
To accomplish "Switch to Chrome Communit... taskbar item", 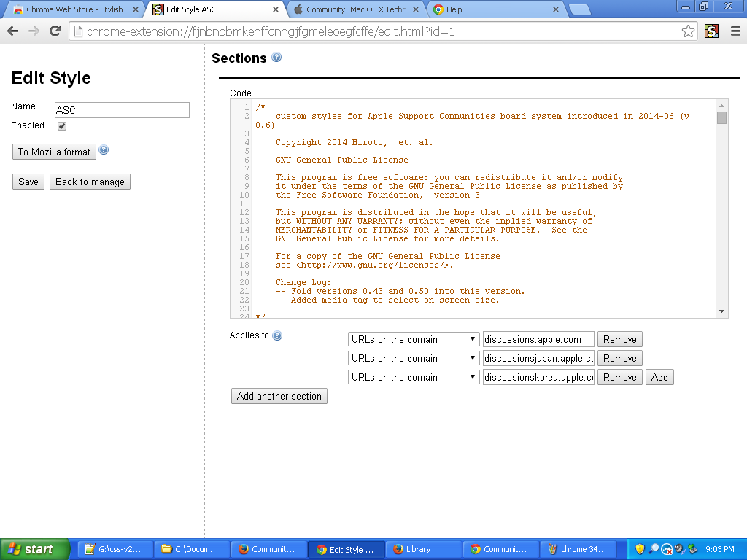I will point(500,549).
